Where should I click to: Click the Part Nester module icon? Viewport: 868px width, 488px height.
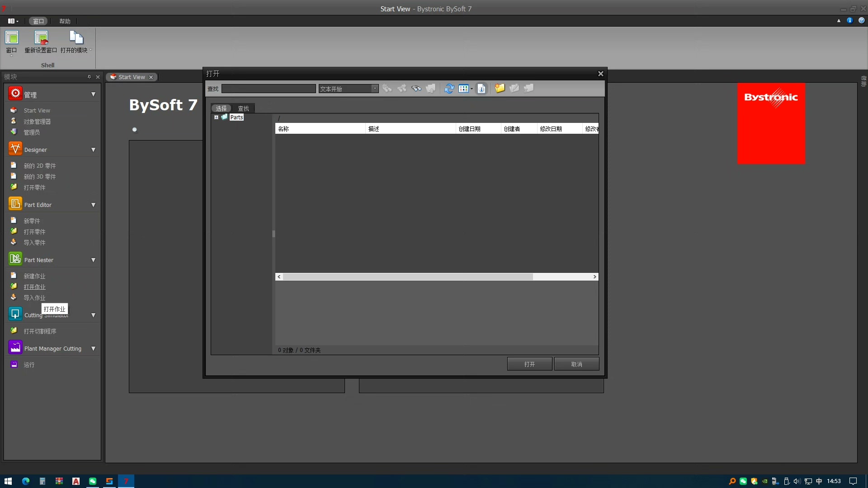[15, 258]
